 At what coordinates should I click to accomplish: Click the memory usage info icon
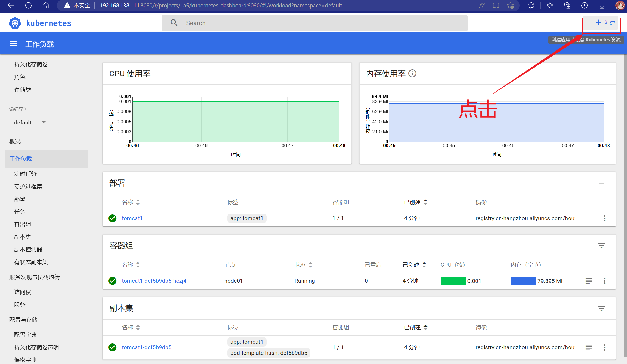click(x=412, y=74)
